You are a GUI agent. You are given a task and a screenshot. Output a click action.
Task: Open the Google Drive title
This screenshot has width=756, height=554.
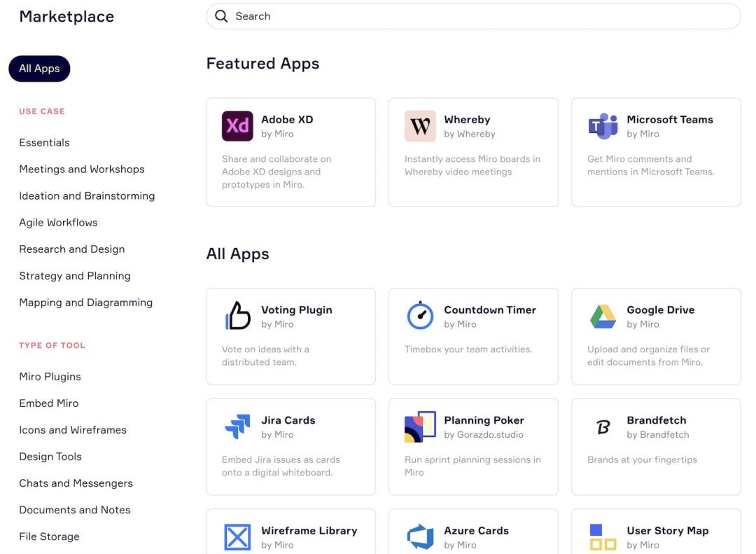[x=661, y=310]
